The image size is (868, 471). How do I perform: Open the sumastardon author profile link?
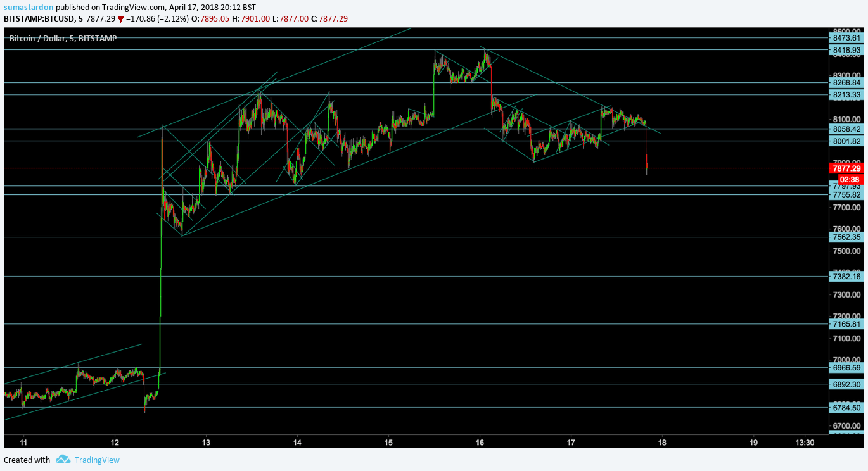pos(29,7)
